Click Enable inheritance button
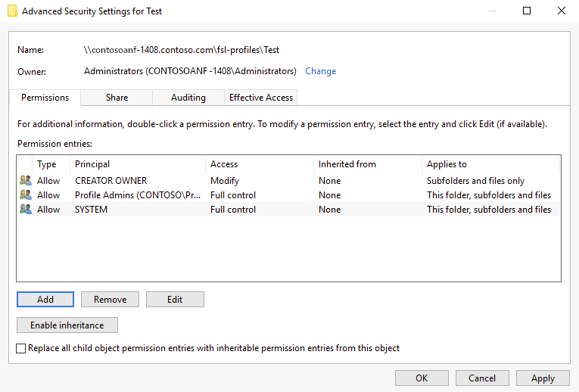579x392 pixels. click(67, 325)
